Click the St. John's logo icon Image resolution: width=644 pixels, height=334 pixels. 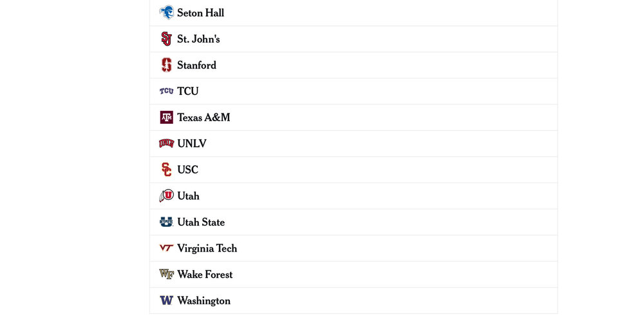[166, 39]
